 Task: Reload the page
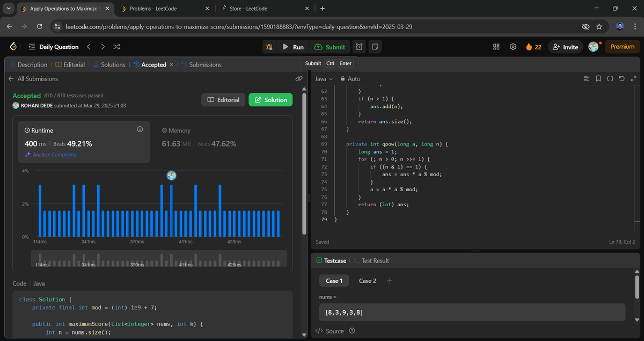click(39, 26)
